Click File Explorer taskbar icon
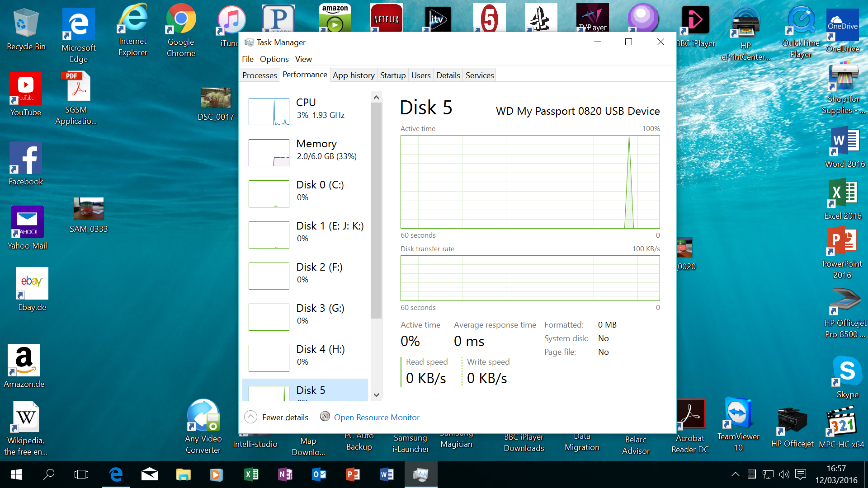The height and width of the screenshot is (488, 868). point(183,474)
